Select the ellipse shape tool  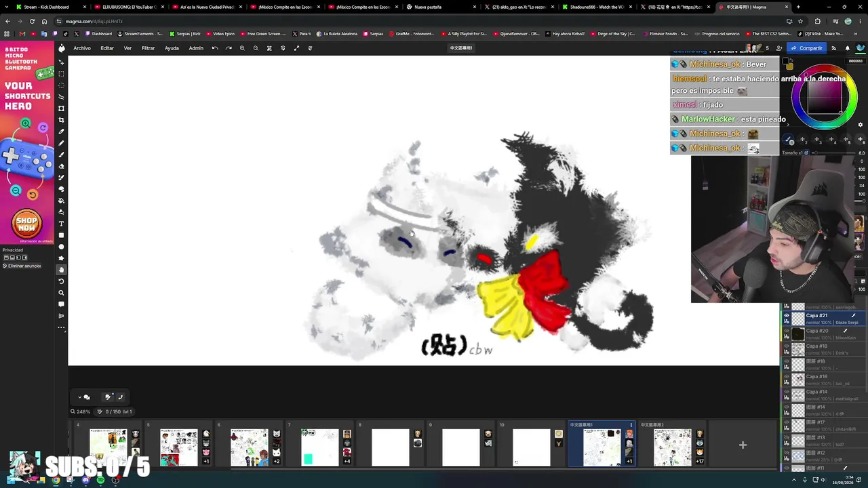pyautogui.click(x=61, y=247)
